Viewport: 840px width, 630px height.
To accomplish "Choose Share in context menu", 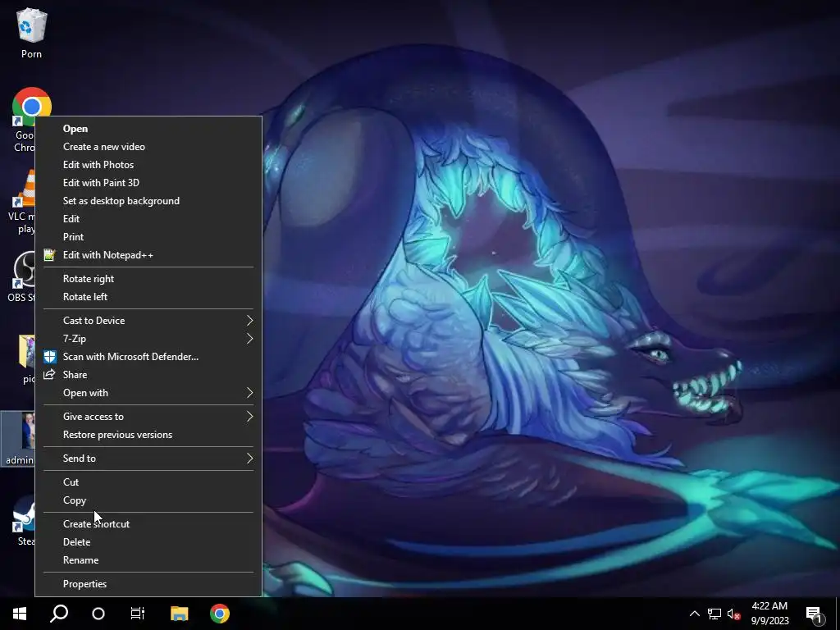I will tap(148, 375).
